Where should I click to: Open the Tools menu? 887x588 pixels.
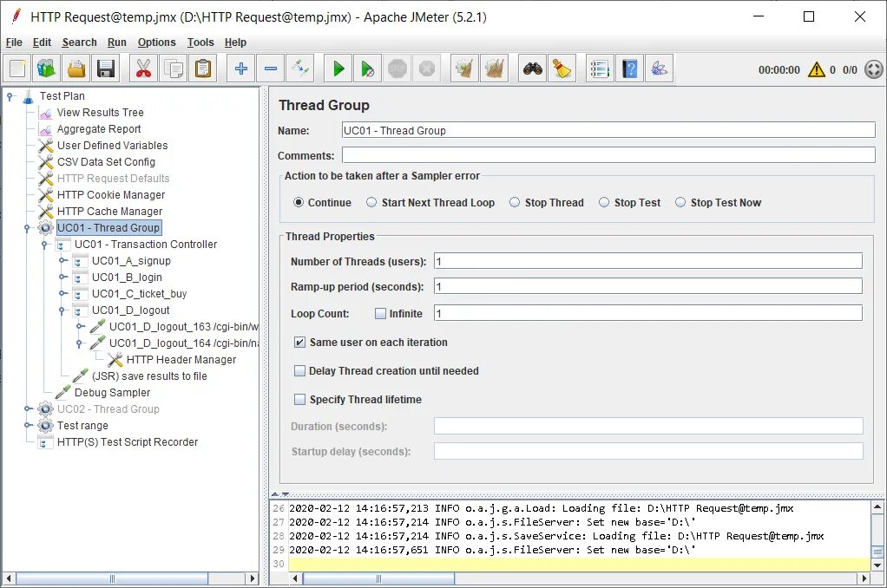(200, 42)
